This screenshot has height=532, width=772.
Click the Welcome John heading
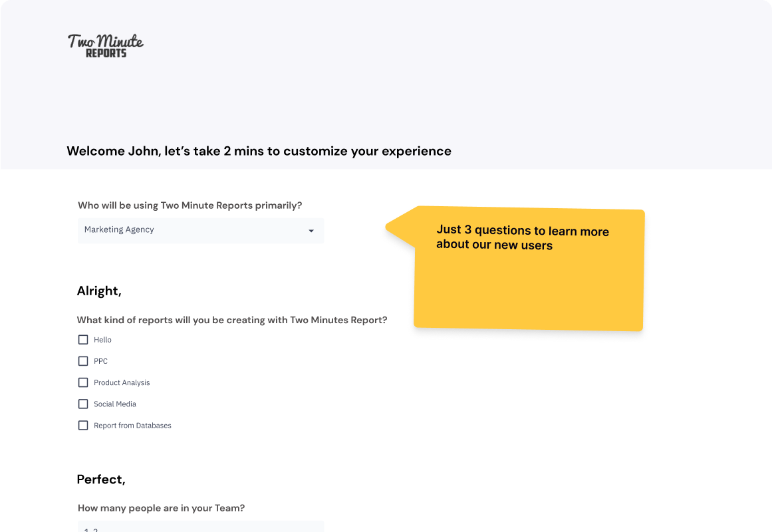[259, 151]
